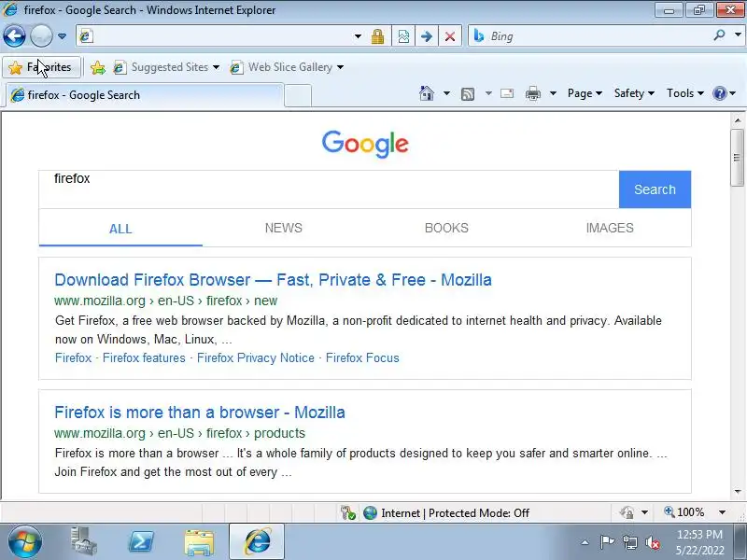Open the Firefox sitelink
747x560 pixels.
coord(73,357)
